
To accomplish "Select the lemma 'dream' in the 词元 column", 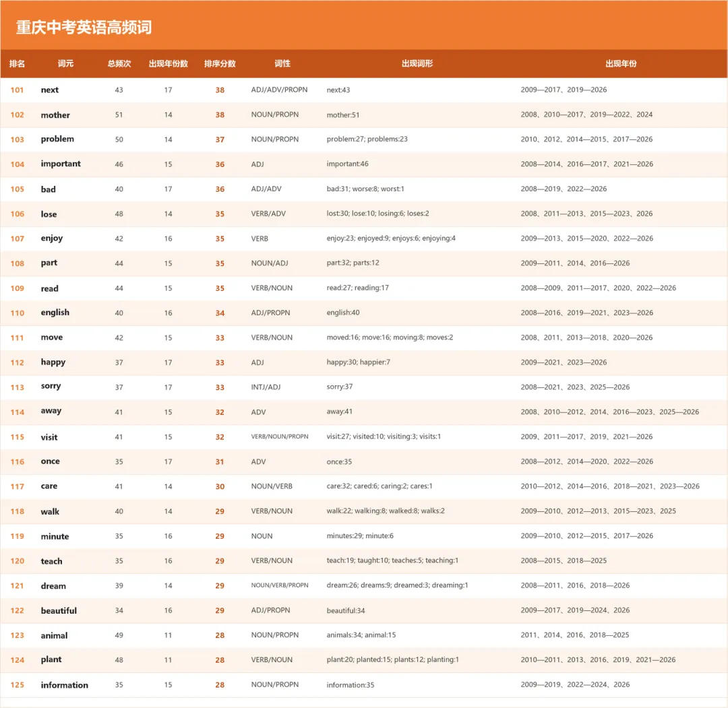I will click(53, 586).
